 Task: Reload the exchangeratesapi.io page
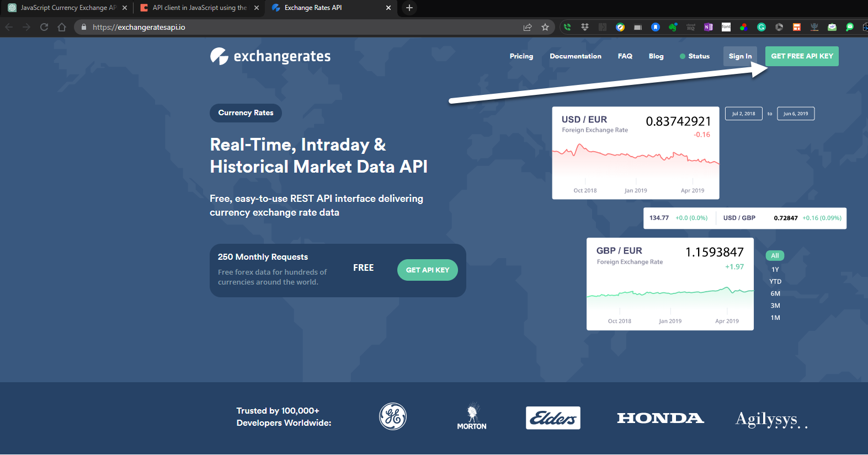[44, 27]
